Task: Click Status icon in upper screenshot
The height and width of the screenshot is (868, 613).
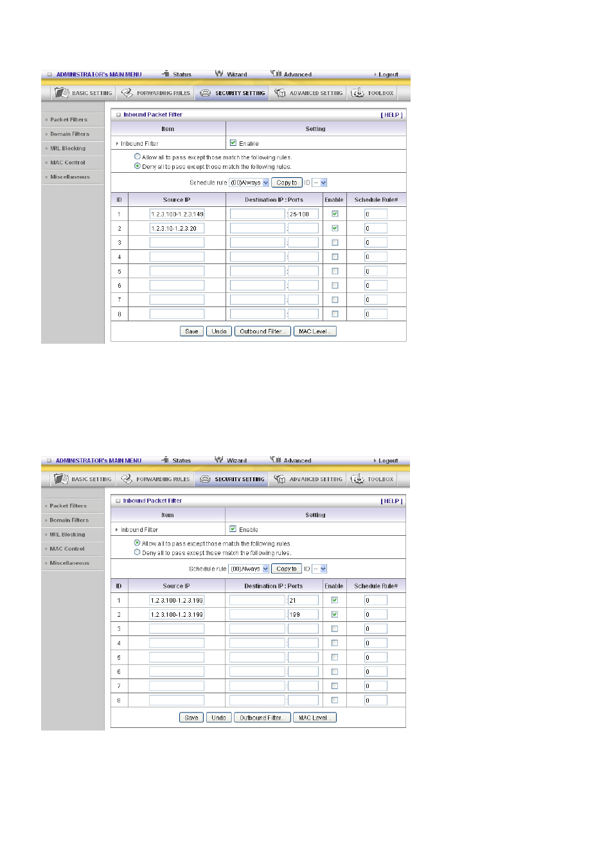Action: 166,74
